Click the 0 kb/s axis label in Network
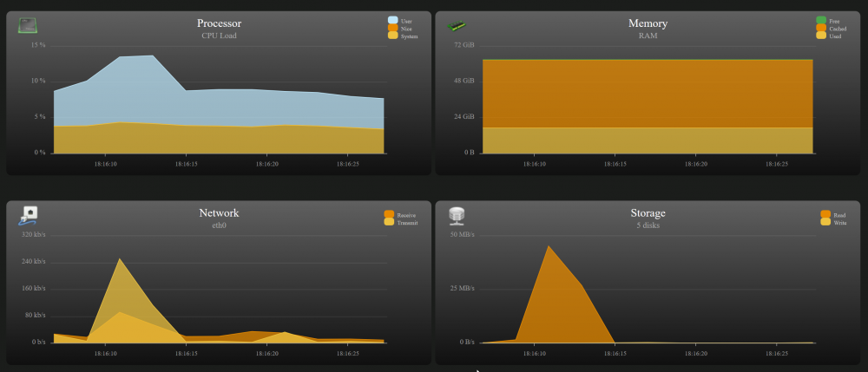This screenshot has height=372, width=868. click(x=37, y=343)
